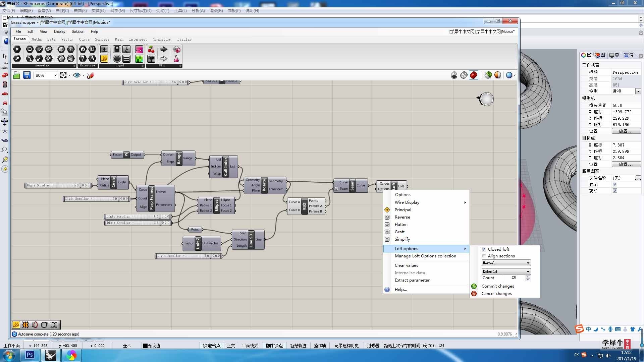This screenshot has width=644, height=362.
Task: Expand the Geometry panel plus
Action: point(74,66)
